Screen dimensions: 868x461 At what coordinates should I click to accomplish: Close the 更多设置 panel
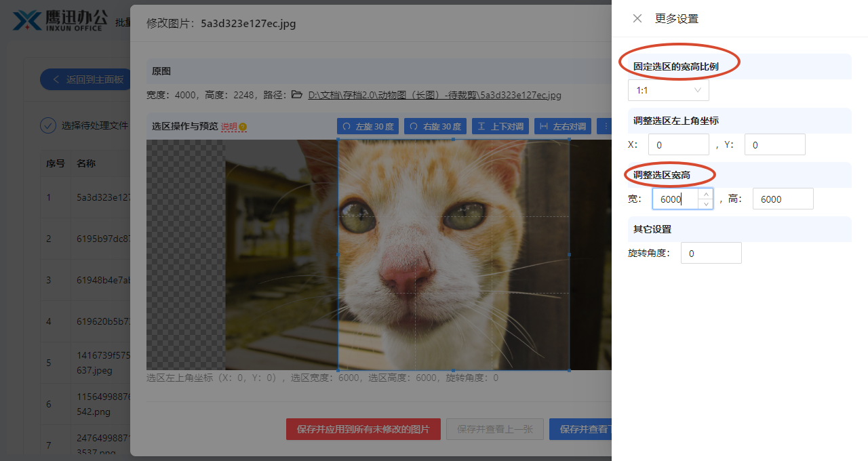[x=637, y=18]
